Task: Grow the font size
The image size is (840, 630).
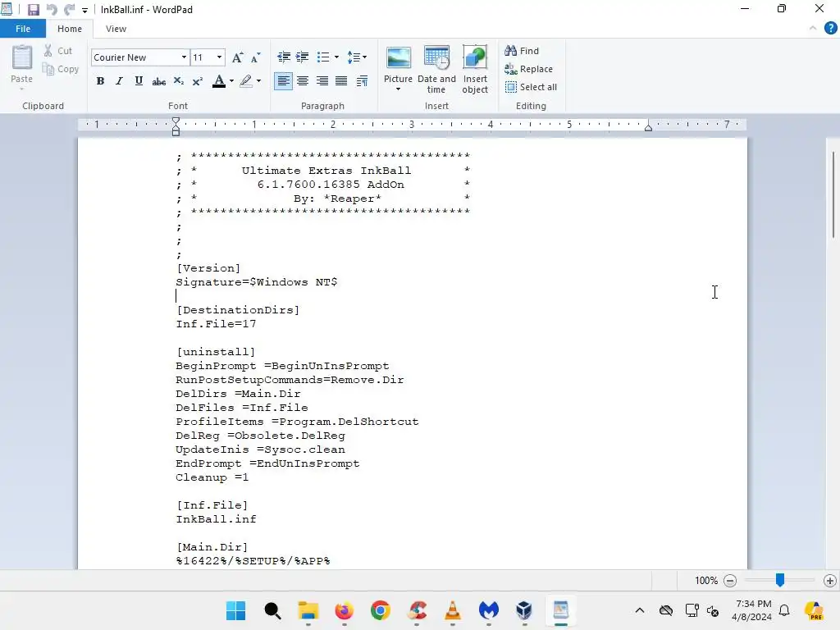Action: 237,57
